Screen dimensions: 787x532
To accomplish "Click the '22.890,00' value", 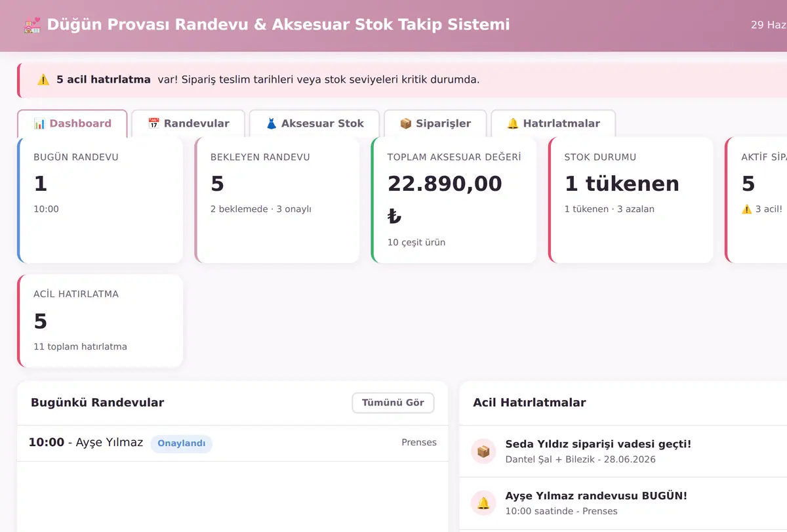I will 445,184.
